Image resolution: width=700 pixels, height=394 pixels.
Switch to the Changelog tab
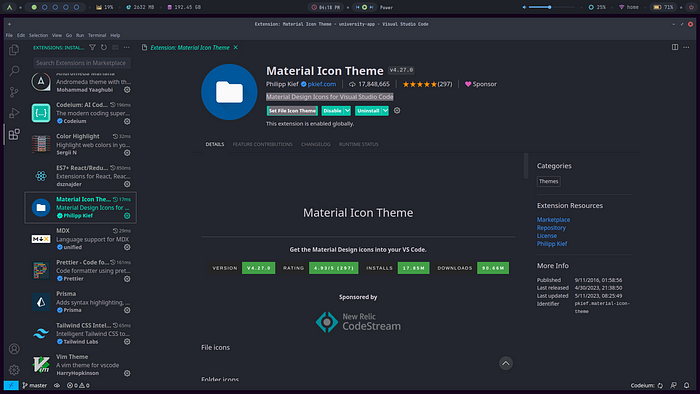(x=316, y=144)
